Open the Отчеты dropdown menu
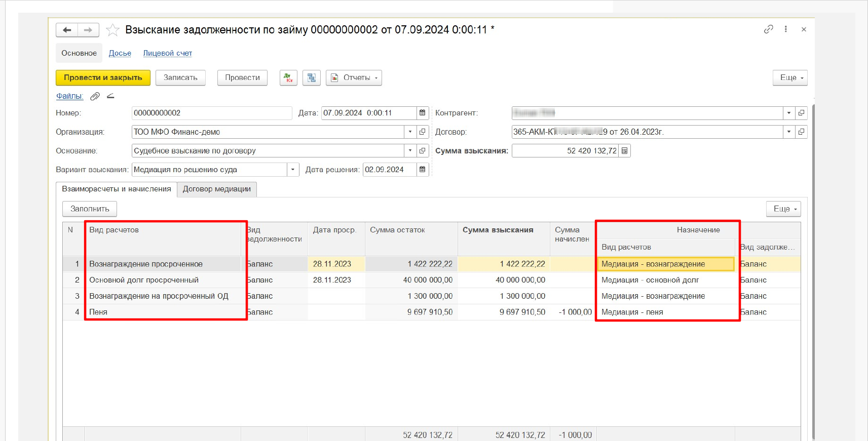Viewport: 868px width, 441px height. pyautogui.click(x=354, y=77)
